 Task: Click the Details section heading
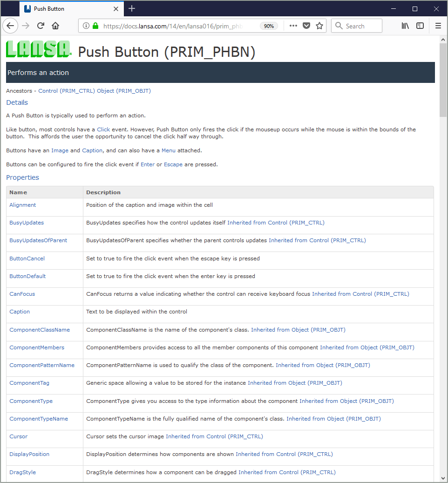17,102
